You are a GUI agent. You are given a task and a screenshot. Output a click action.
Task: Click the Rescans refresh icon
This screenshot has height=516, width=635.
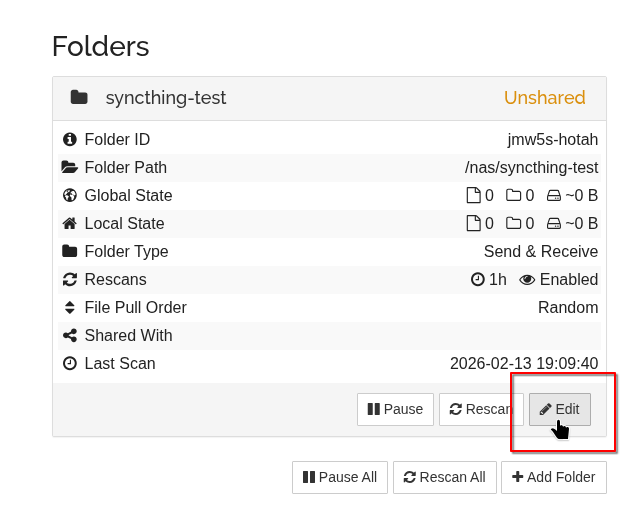pos(70,280)
